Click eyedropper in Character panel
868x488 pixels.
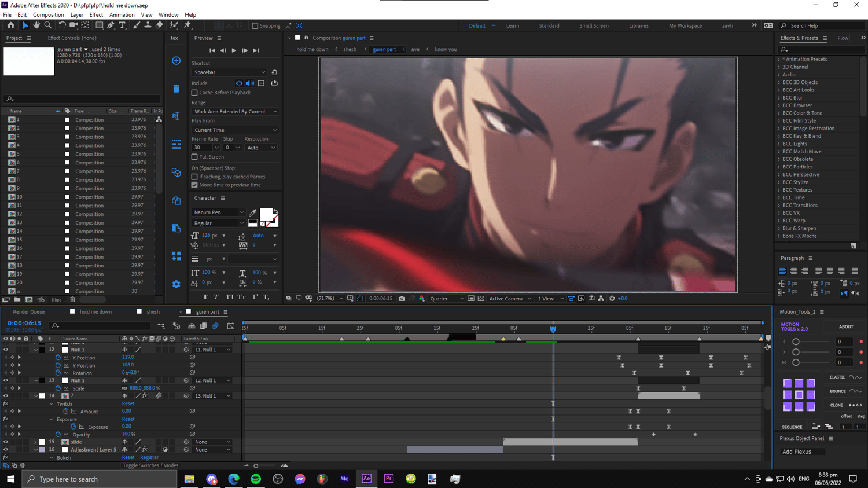pos(253,212)
